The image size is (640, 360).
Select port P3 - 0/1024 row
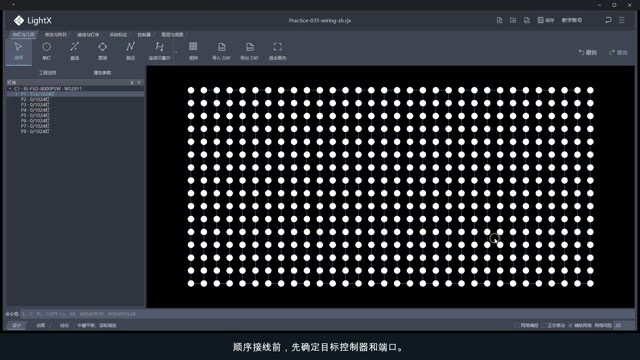[x=76, y=104]
